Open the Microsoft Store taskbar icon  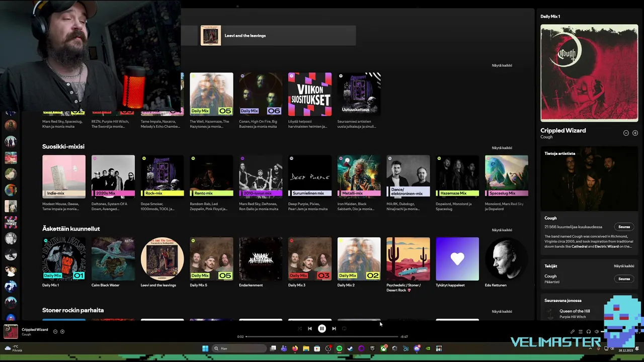[x=317, y=348]
